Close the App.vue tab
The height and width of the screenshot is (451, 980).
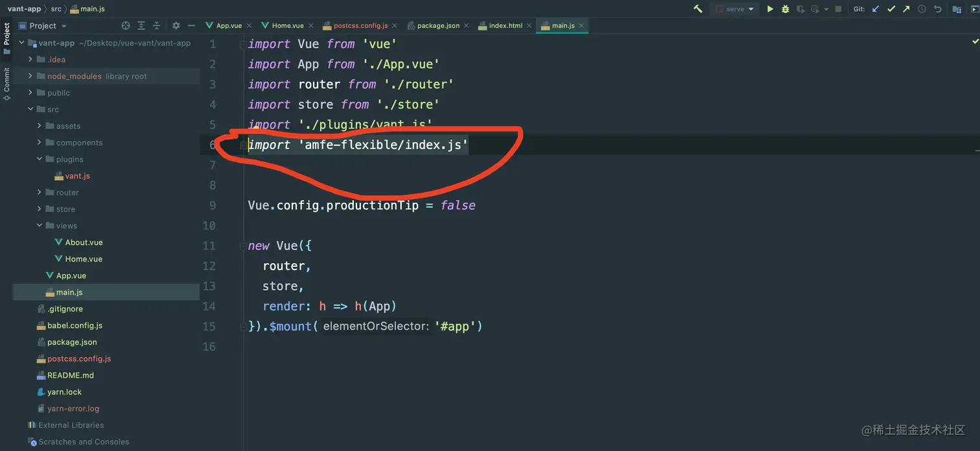tap(250, 26)
